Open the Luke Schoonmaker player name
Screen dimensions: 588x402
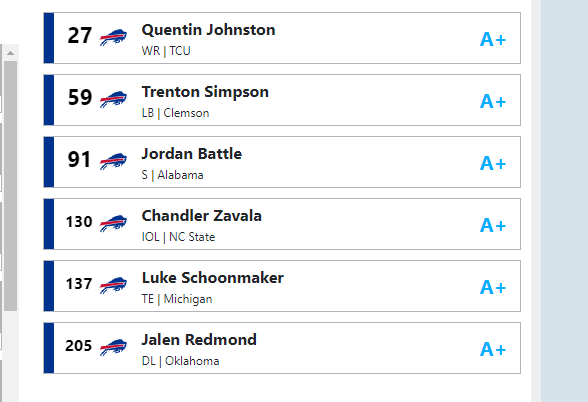213,278
